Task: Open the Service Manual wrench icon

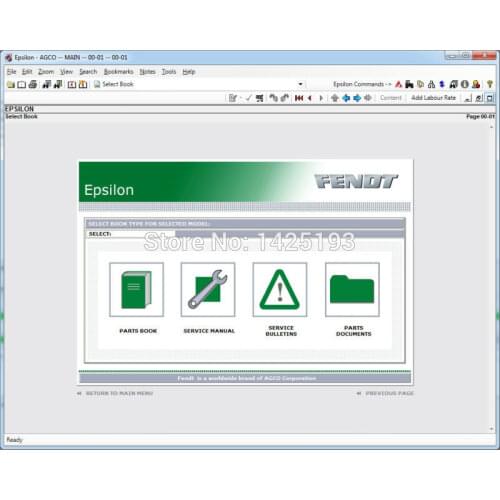Action: coord(208,289)
